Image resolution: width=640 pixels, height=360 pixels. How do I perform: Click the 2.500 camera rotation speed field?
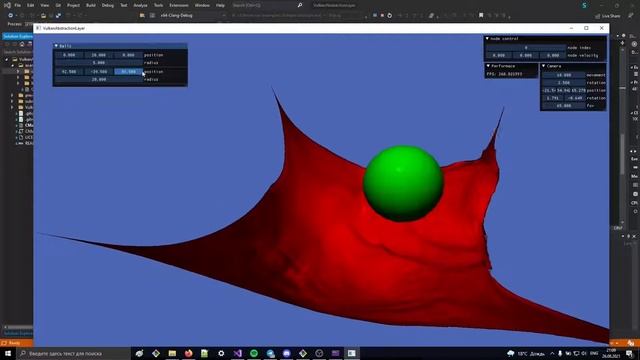coord(564,82)
